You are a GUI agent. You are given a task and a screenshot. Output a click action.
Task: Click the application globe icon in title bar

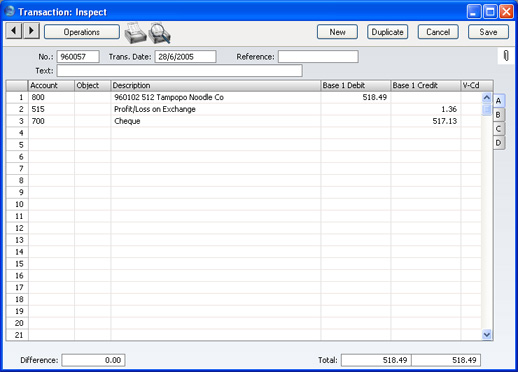(9, 12)
